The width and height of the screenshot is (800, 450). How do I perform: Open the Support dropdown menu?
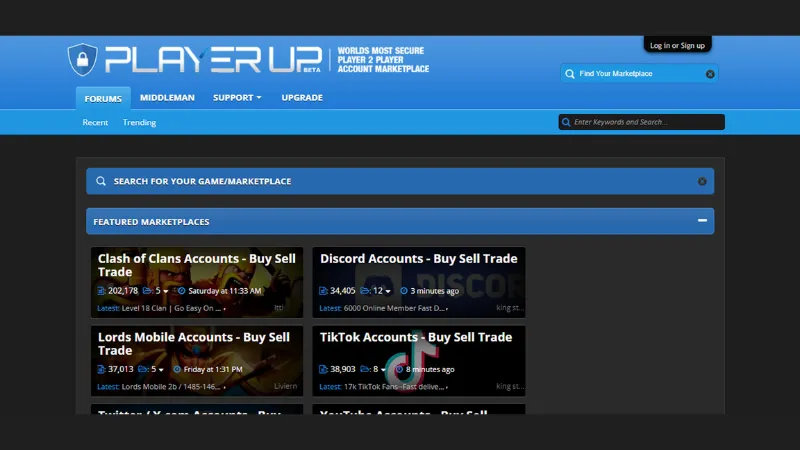(237, 97)
